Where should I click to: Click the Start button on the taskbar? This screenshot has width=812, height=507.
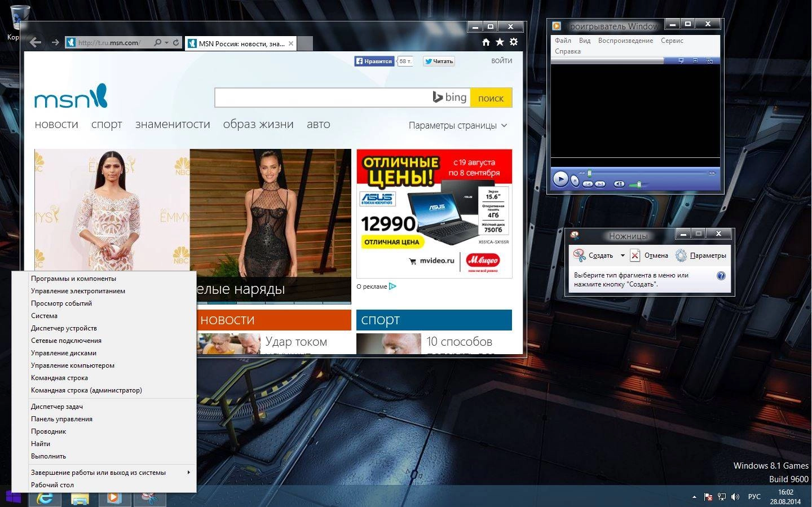[x=14, y=497]
